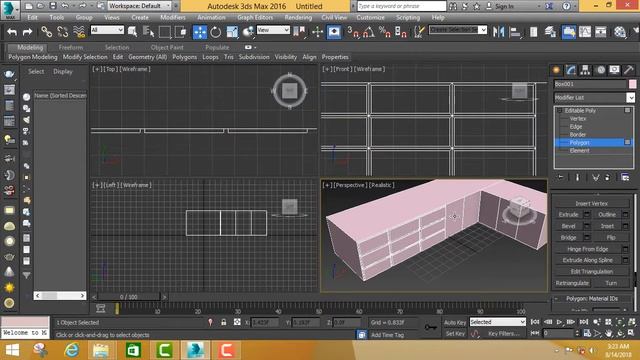Image resolution: width=640 pixels, height=360 pixels.
Task: Open the Modifiers menu
Action: coord(173,18)
